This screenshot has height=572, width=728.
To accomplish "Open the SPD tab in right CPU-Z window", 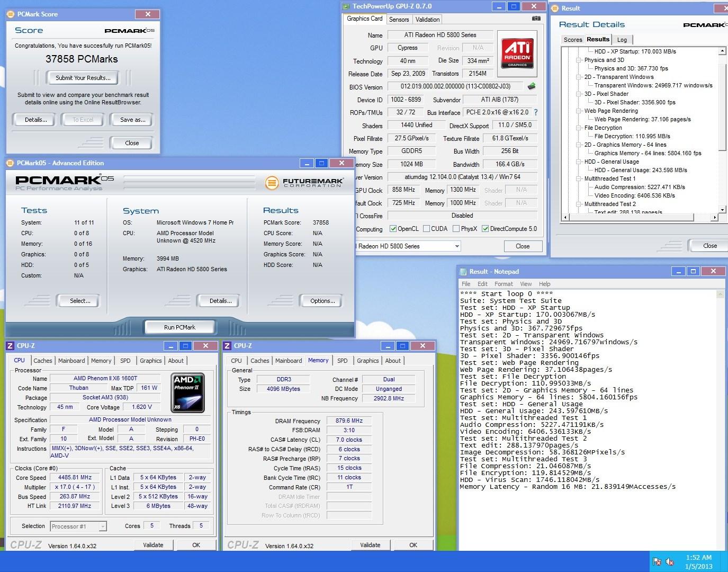I will point(343,361).
